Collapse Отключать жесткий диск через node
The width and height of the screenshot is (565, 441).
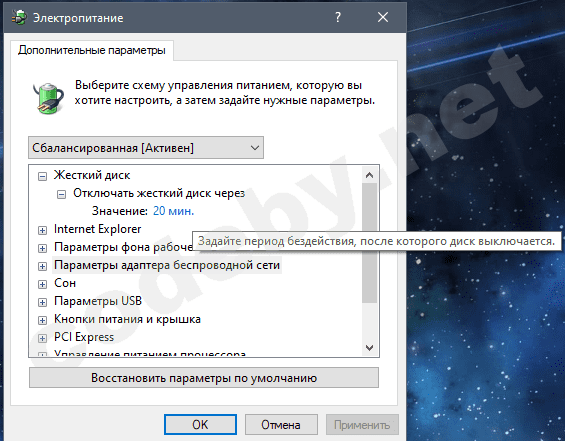62,195
